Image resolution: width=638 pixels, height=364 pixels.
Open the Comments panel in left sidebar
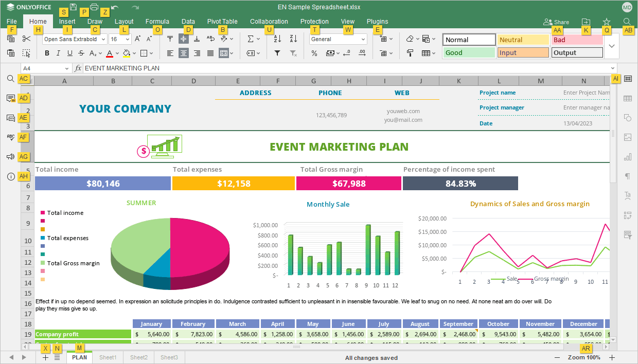click(x=11, y=98)
